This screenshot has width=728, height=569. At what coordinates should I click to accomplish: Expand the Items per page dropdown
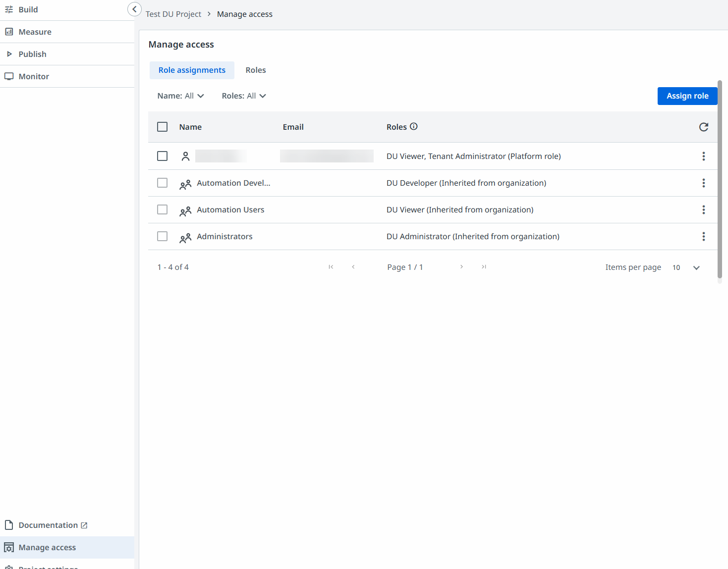click(696, 268)
